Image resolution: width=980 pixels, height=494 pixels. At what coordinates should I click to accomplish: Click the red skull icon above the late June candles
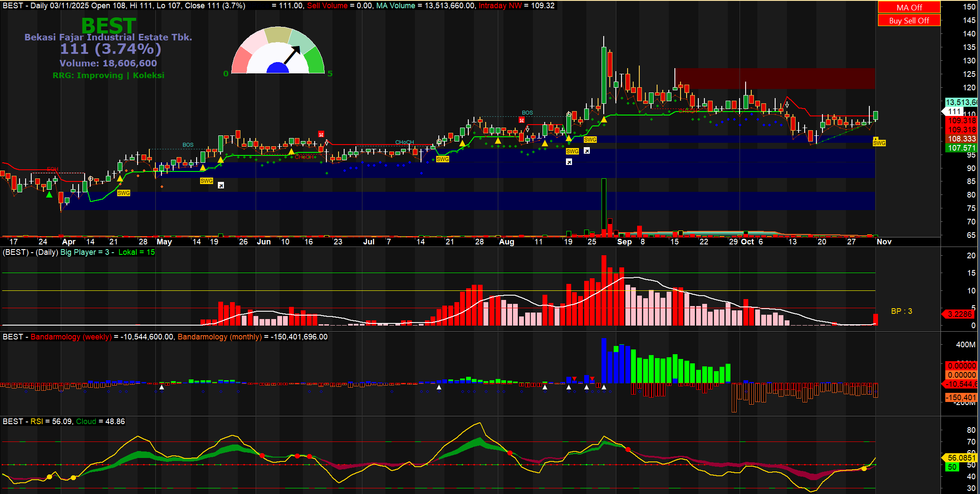(321, 134)
